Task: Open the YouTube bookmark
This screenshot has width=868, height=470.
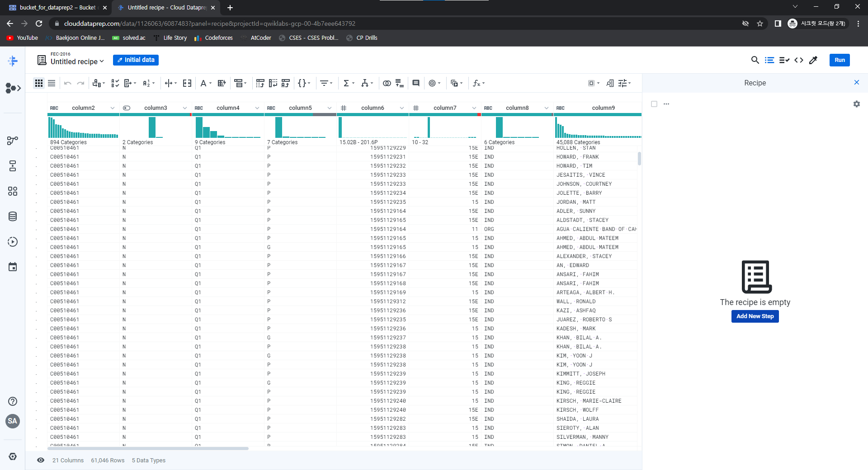Action: (22, 38)
